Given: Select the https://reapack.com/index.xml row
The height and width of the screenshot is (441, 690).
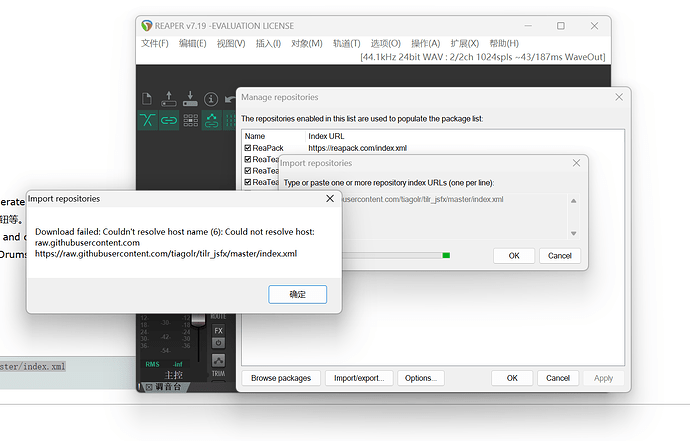Looking at the screenshot, I should tap(357, 148).
